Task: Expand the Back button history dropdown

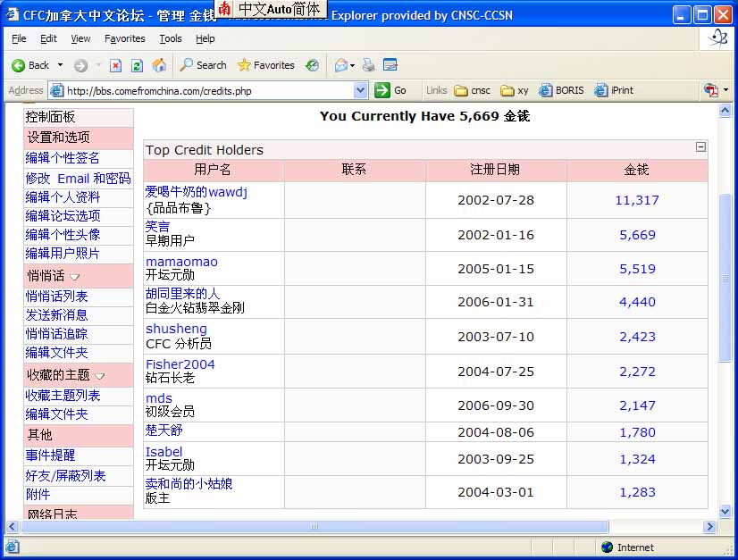Action: [x=60, y=65]
